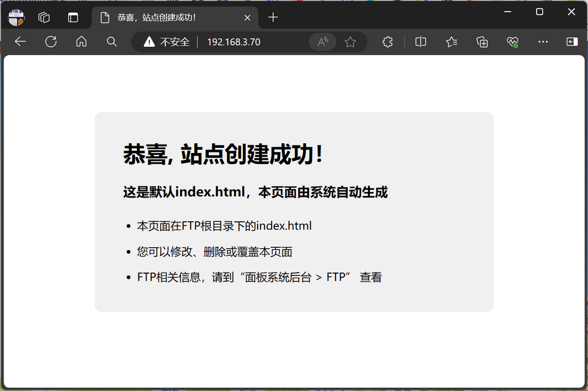Open the Collections panel
This screenshot has height=391, width=588.
point(482,42)
